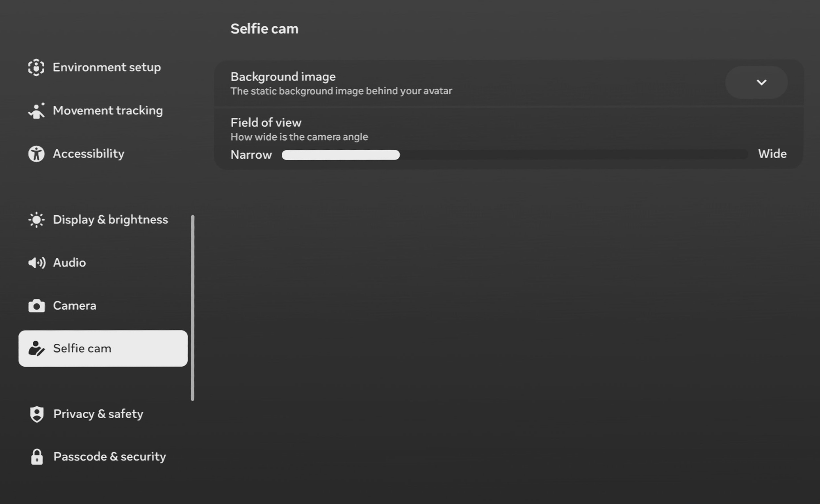The image size is (820, 504).
Task: Click the sidebar vertical scrollbar
Action: (193, 308)
